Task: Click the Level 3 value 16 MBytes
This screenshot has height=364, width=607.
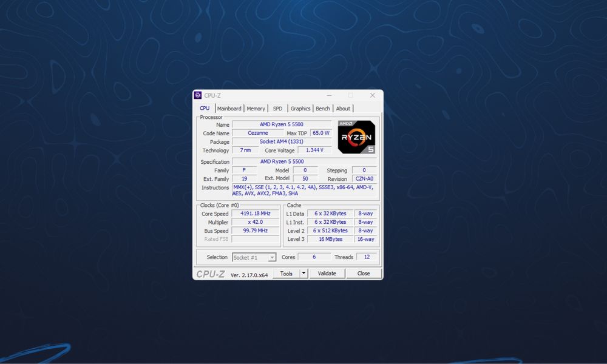Action: (x=330, y=239)
